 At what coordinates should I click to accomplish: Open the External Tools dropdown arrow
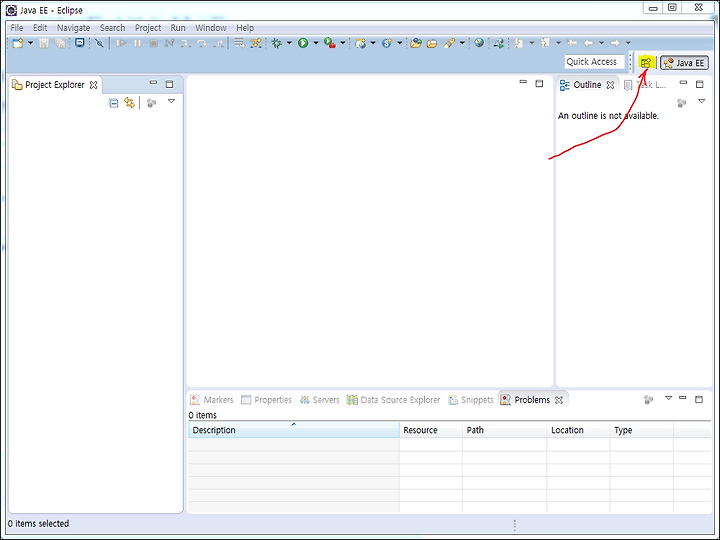tap(343, 43)
